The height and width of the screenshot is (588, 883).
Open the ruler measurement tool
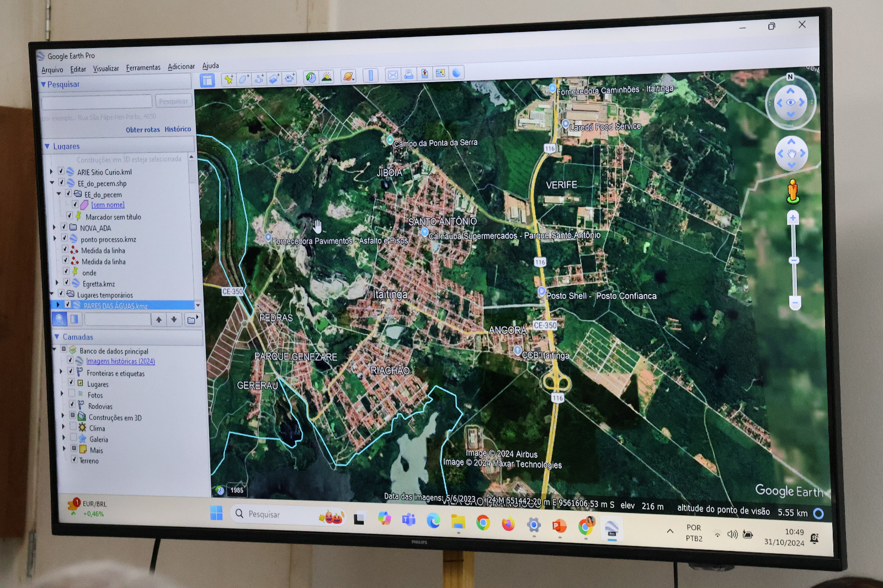(370, 76)
